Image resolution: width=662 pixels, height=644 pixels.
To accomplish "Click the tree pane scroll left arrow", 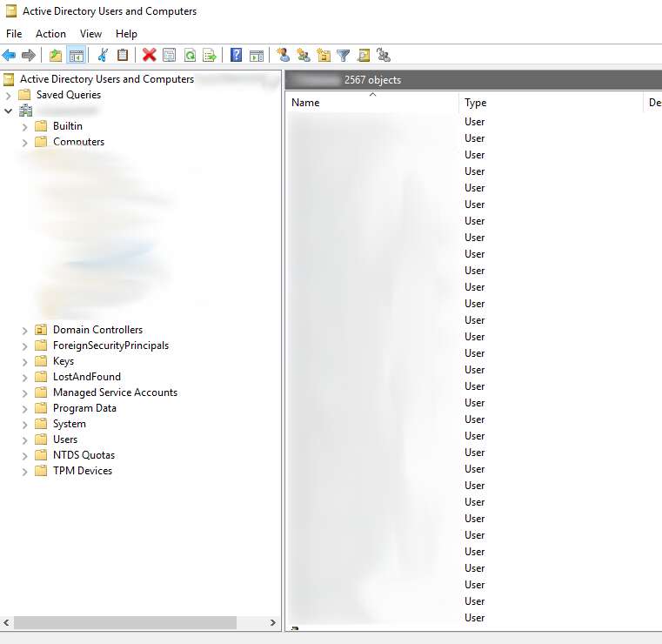I will [6, 622].
